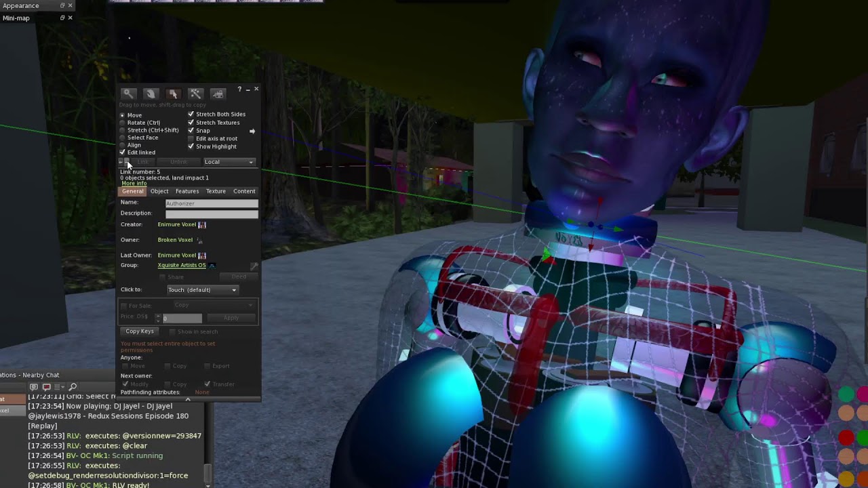Open Xquisite Artists OS group link
This screenshot has height=488, width=868.
tap(182, 266)
